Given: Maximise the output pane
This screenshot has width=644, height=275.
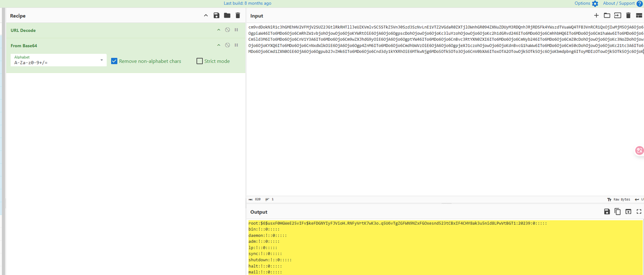Looking at the screenshot, I should click(x=639, y=212).
